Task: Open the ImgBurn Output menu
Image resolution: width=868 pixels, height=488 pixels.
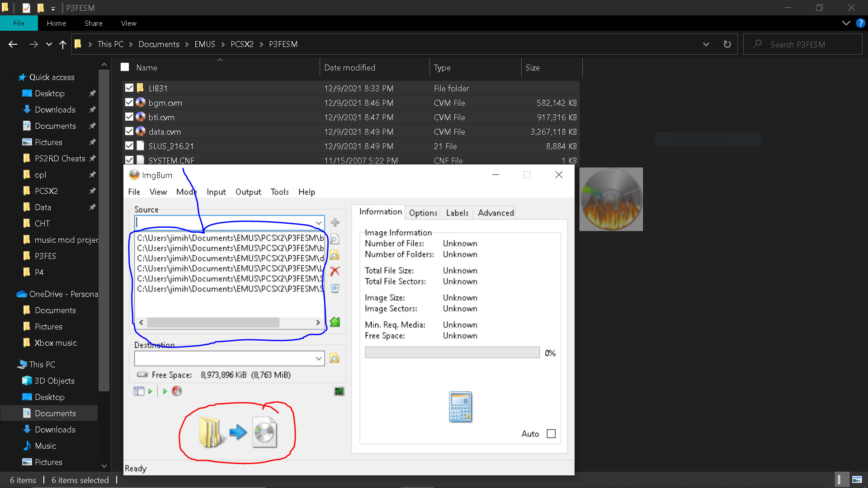Action: 248,192
